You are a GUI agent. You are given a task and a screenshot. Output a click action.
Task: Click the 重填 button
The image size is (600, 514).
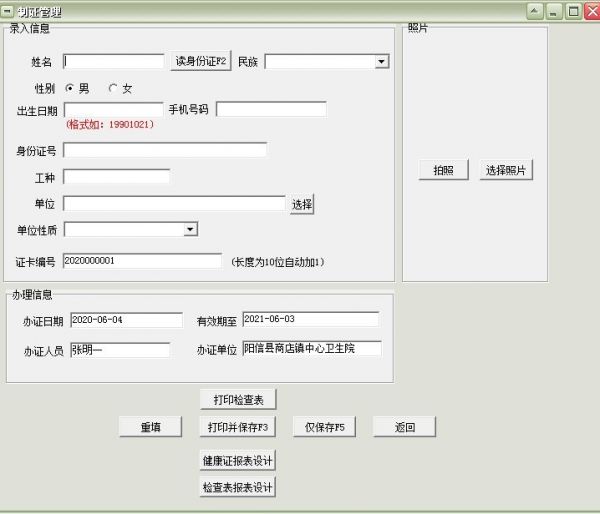[150, 427]
